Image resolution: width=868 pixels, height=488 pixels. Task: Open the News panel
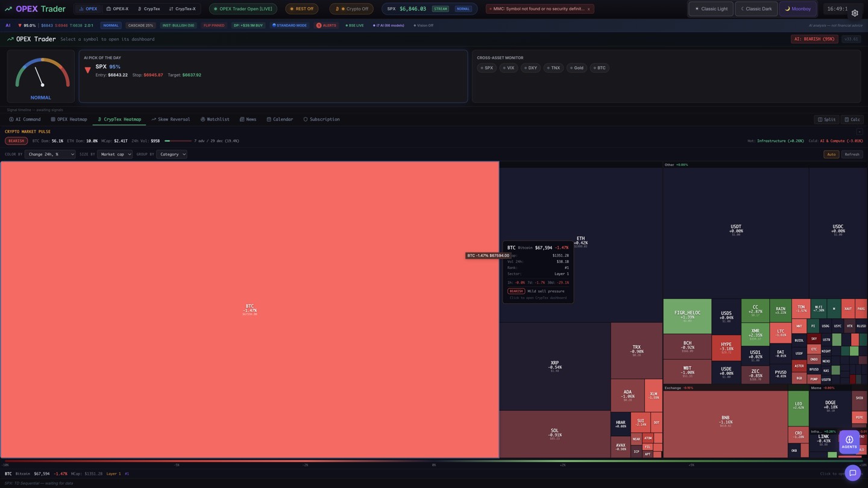tap(248, 119)
